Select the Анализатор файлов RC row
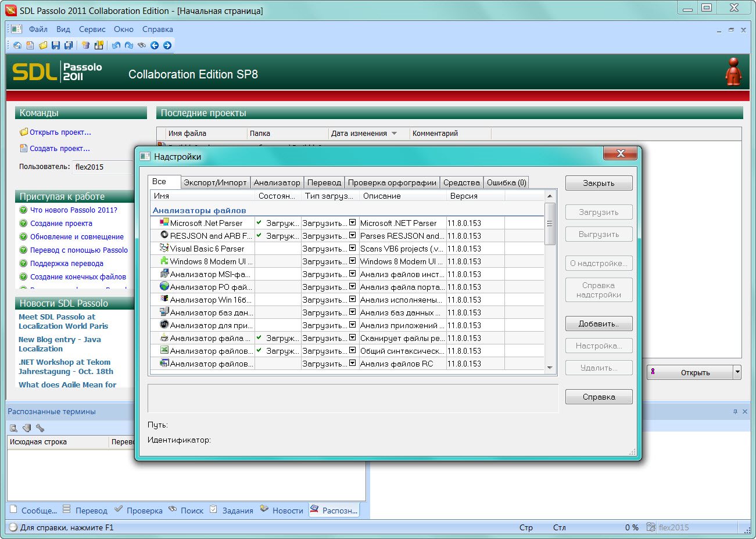Image resolution: width=756 pixels, height=539 pixels. click(x=347, y=364)
